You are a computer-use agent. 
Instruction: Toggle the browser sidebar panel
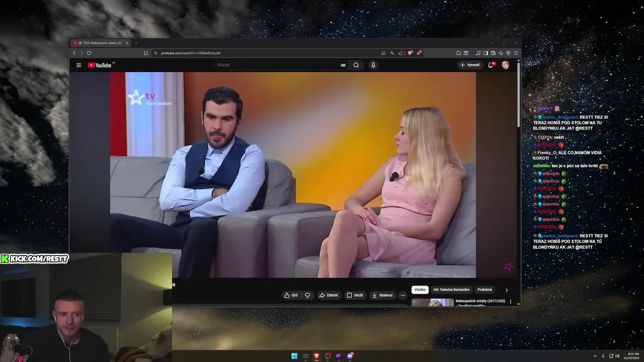tap(486, 53)
